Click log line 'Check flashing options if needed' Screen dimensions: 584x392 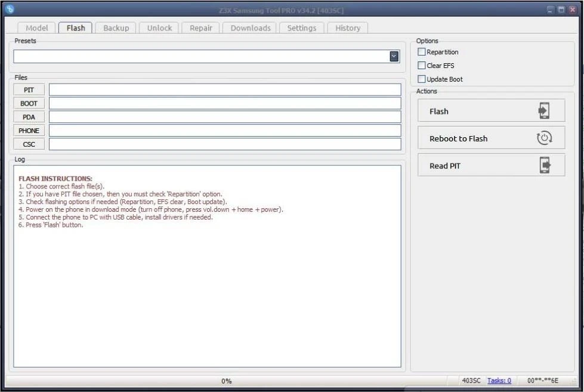pyautogui.click(x=122, y=202)
